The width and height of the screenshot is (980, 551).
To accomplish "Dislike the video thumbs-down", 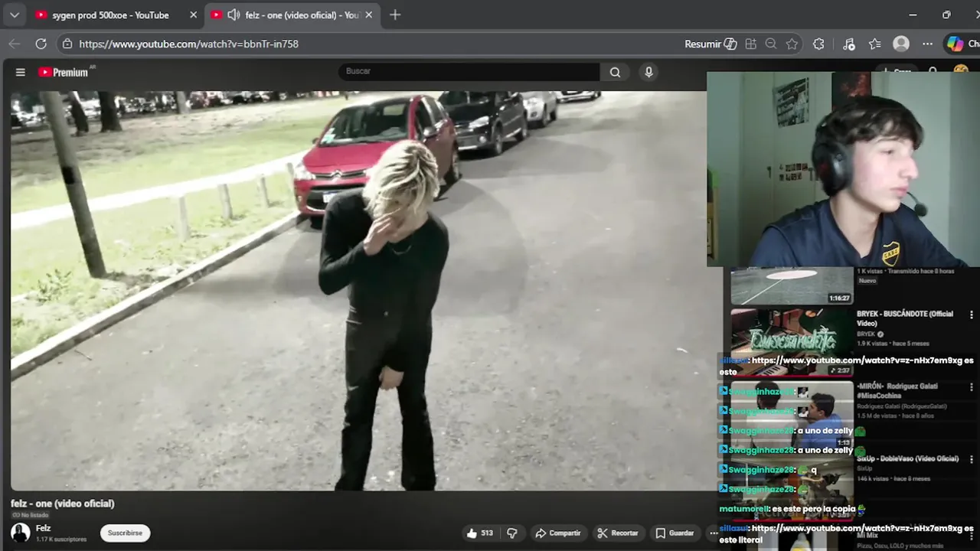I will tap(512, 533).
